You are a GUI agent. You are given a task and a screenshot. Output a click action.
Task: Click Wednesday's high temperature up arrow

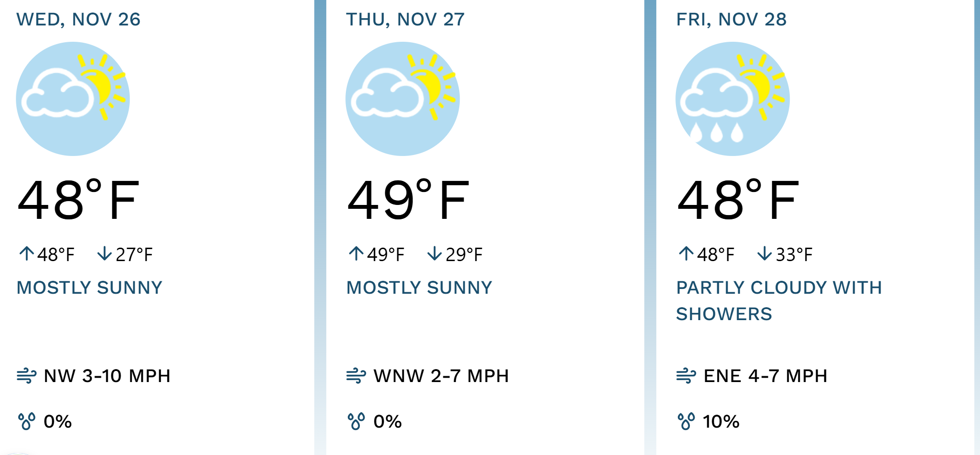tap(26, 253)
